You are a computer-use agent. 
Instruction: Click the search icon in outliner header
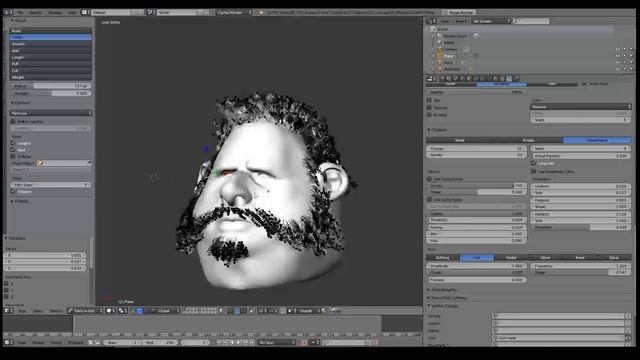click(517, 21)
